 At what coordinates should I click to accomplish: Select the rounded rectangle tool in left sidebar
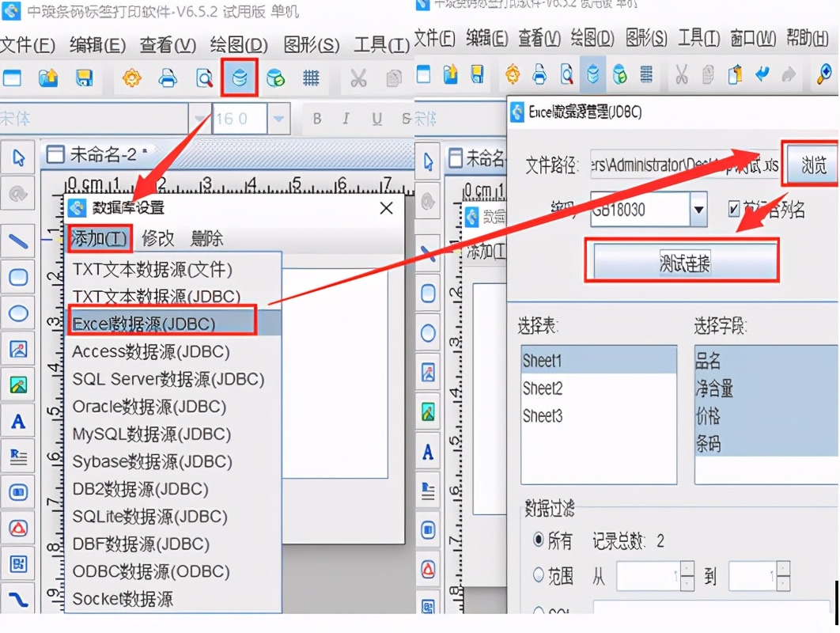click(18, 277)
